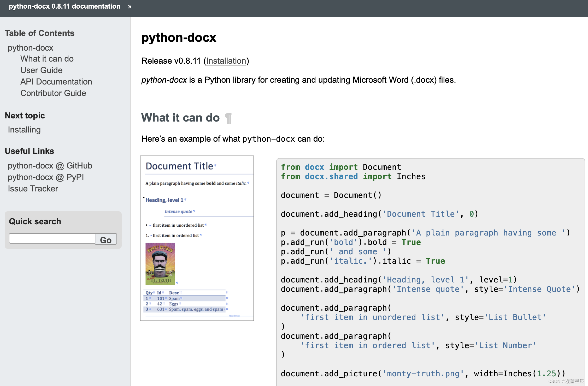Open the Issue Tracker
Image resolution: width=588 pixels, height=386 pixels.
coord(33,189)
